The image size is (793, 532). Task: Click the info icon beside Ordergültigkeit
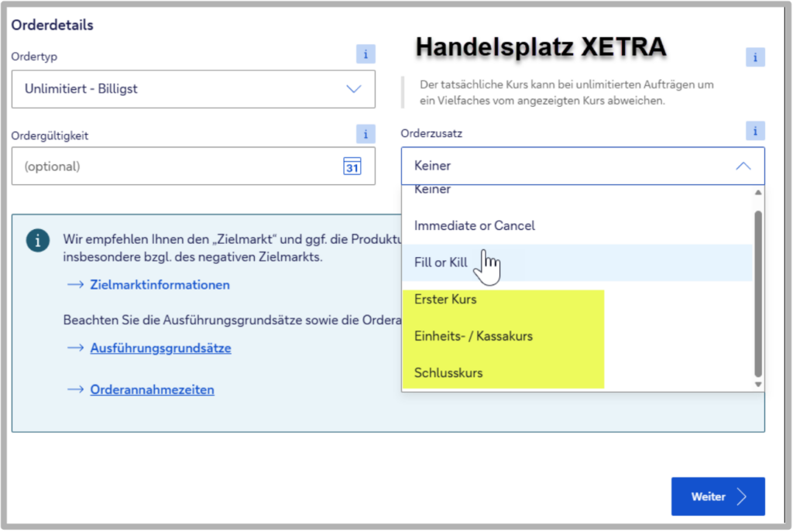(366, 134)
